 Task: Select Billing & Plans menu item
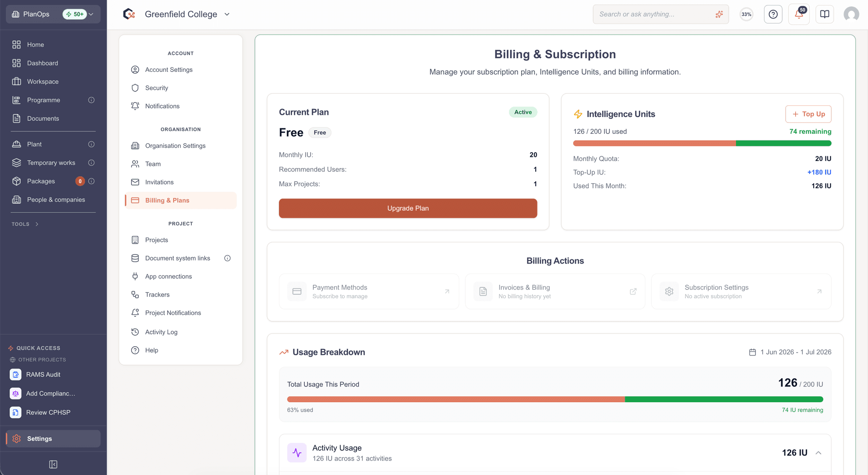(x=181, y=200)
